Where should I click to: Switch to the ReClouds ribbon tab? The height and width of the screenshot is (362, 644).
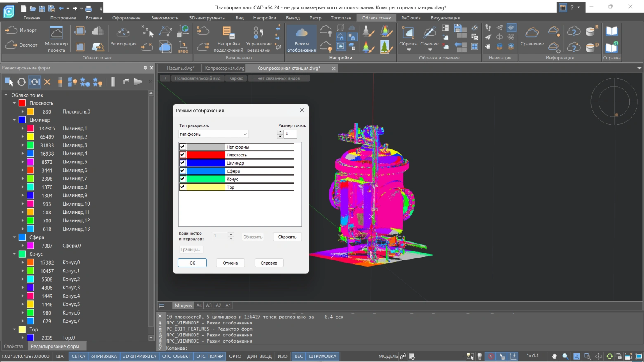[x=410, y=18]
